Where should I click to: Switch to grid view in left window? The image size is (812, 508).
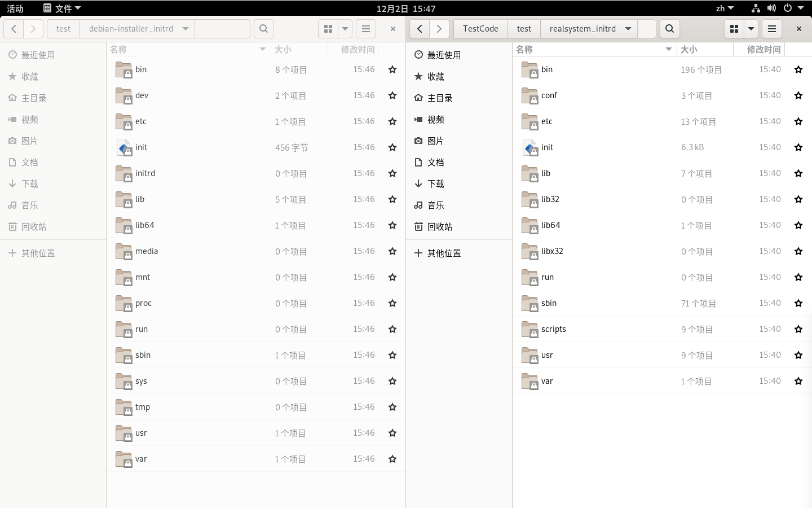(x=328, y=29)
